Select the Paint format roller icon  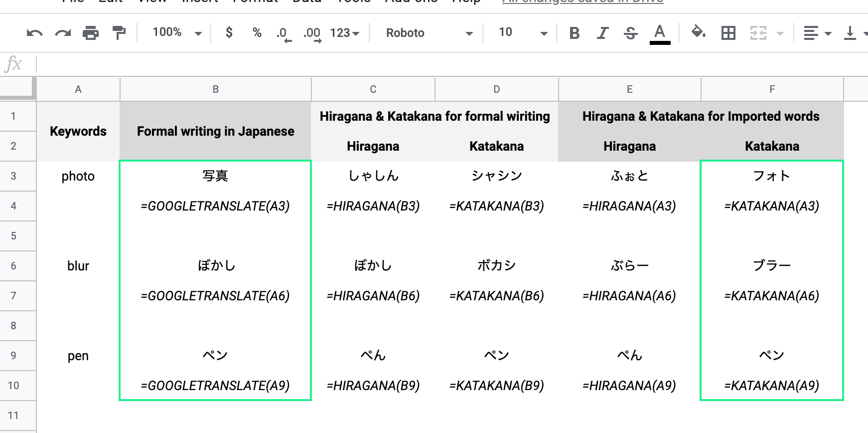coord(119,33)
